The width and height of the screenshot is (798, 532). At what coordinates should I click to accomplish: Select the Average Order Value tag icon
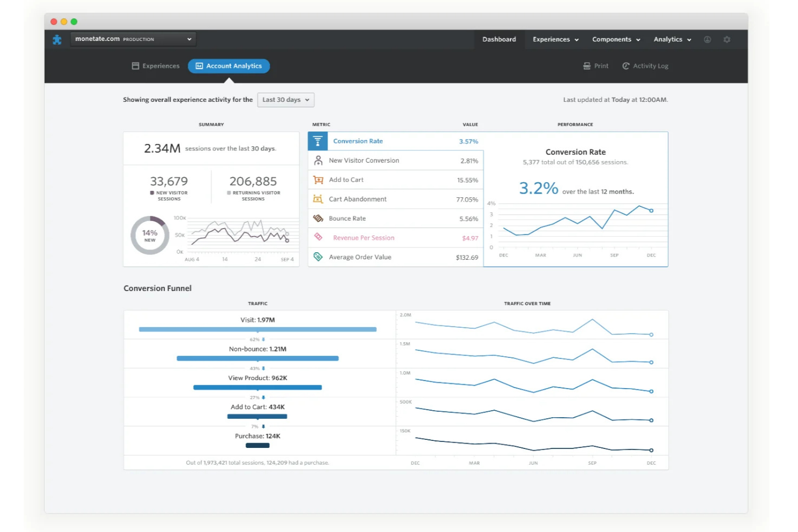[x=318, y=257]
